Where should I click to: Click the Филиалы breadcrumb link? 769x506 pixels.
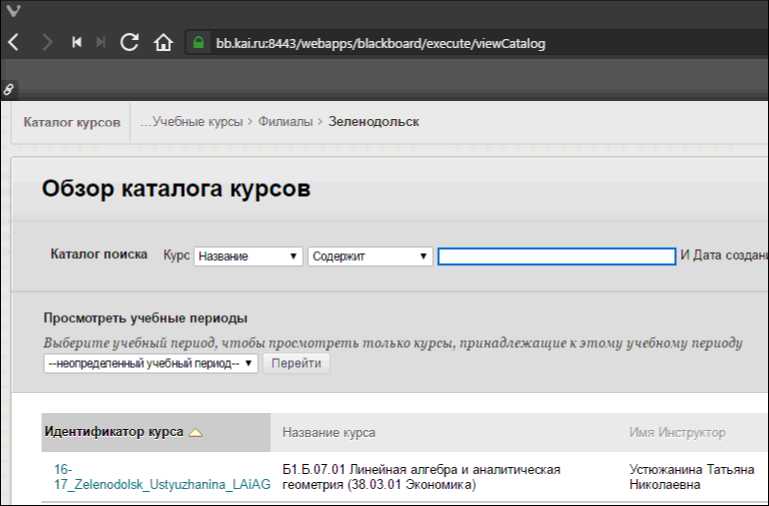285,122
